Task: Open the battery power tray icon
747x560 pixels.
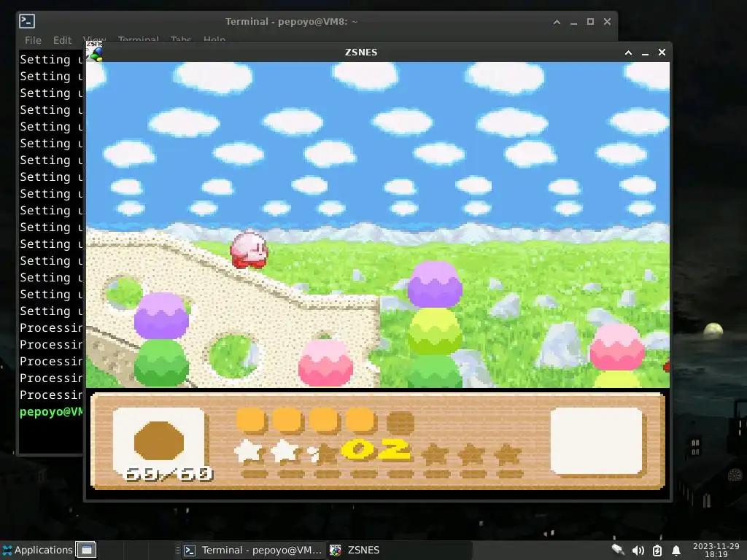Action: (x=657, y=551)
